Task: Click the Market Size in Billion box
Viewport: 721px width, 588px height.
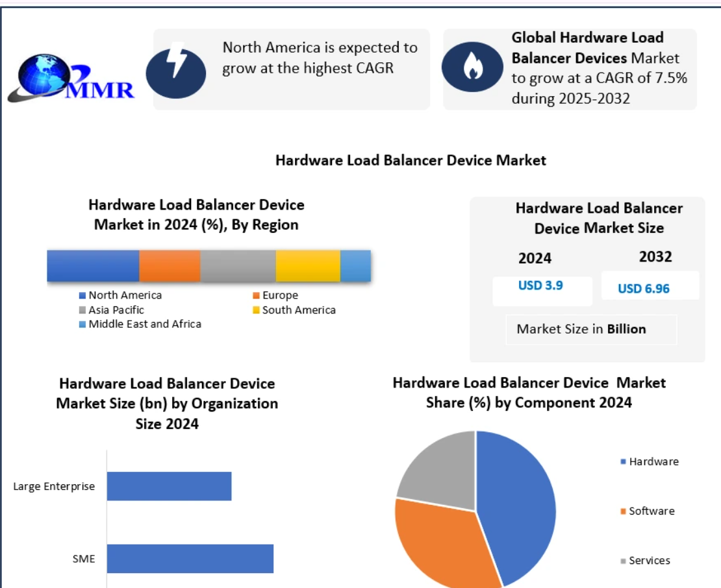Action: [591, 329]
